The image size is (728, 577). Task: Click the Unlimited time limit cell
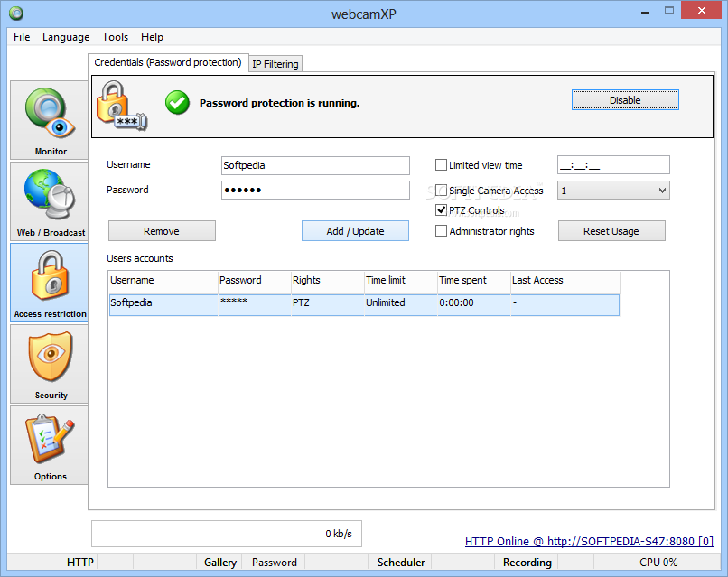pos(386,302)
